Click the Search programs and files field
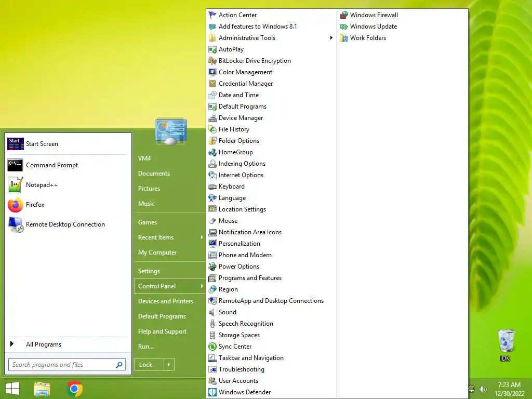 coord(67,365)
